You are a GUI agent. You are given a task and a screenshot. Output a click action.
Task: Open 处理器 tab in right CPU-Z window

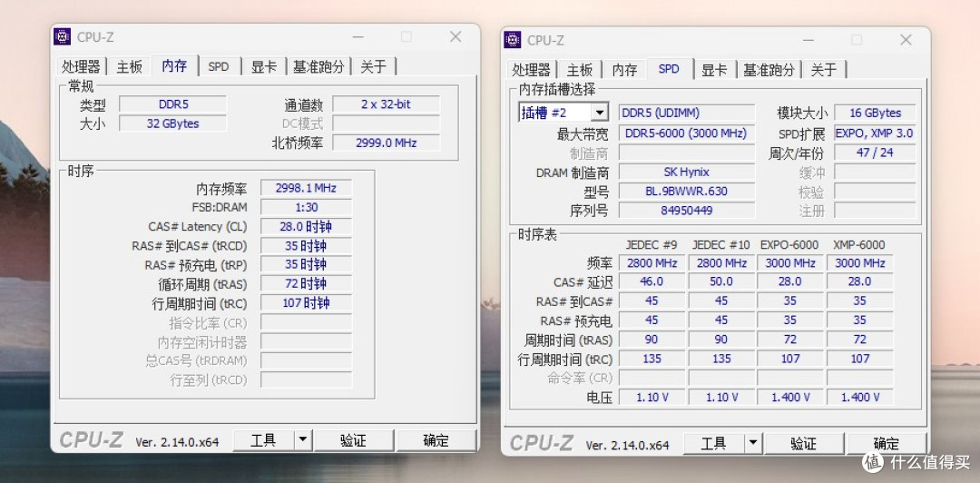(531, 69)
